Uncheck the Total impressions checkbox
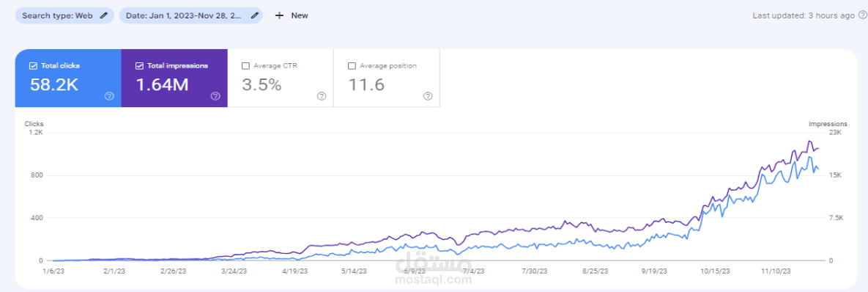The image size is (868, 292). pyautogui.click(x=139, y=66)
